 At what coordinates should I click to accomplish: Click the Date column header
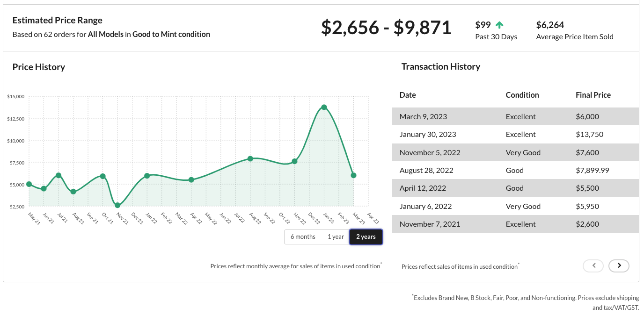point(408,95)
